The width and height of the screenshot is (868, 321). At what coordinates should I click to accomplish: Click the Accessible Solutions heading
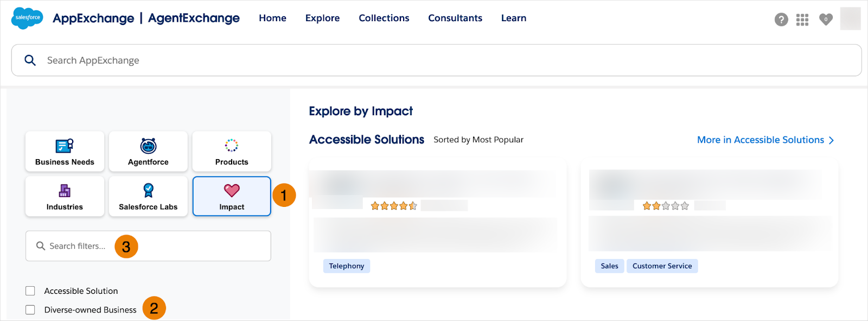(367, 140)
